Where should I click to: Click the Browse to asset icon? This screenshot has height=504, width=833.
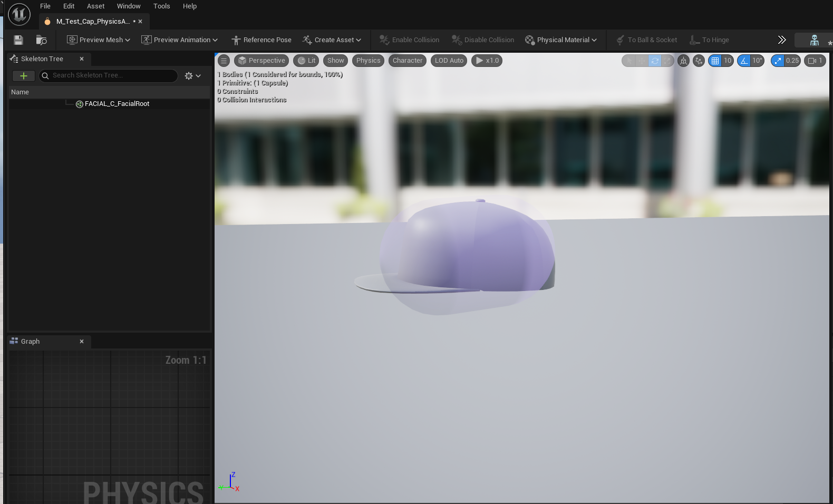(x=41, y=40)
